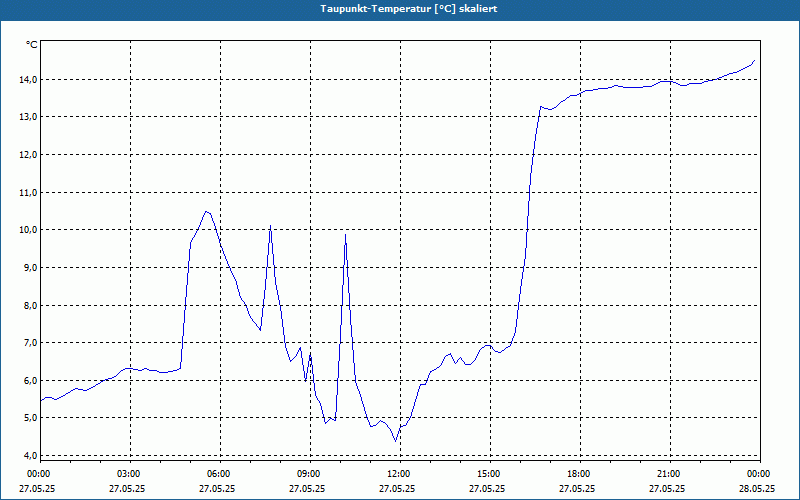The image size is (800, 500).
Task: Click the 03:00 time axis label
Action: 131,474
